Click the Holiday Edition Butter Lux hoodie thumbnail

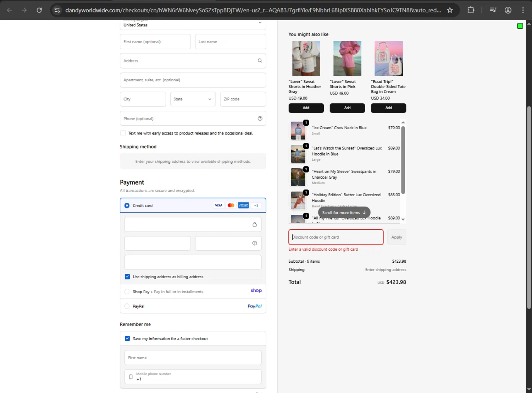click(x=298, y=201)
